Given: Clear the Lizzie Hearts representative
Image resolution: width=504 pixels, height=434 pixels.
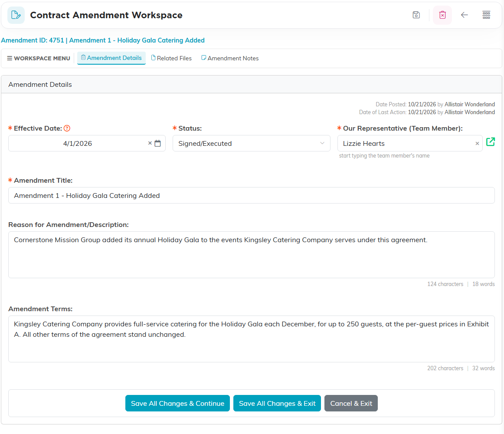Looking at the screenshot, I should point(477,144).
